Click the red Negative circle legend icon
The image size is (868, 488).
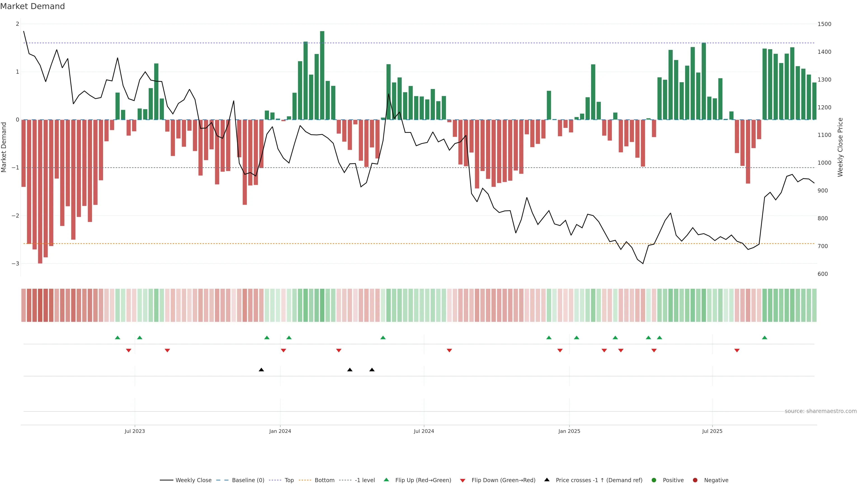695,480
